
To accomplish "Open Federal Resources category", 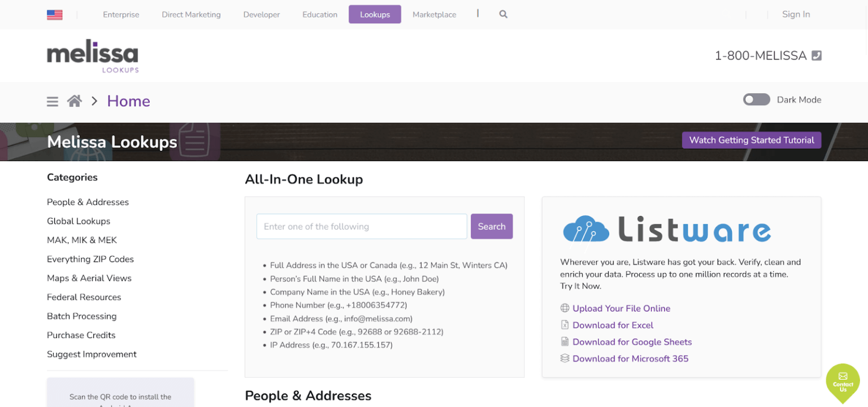I will 84,297.
